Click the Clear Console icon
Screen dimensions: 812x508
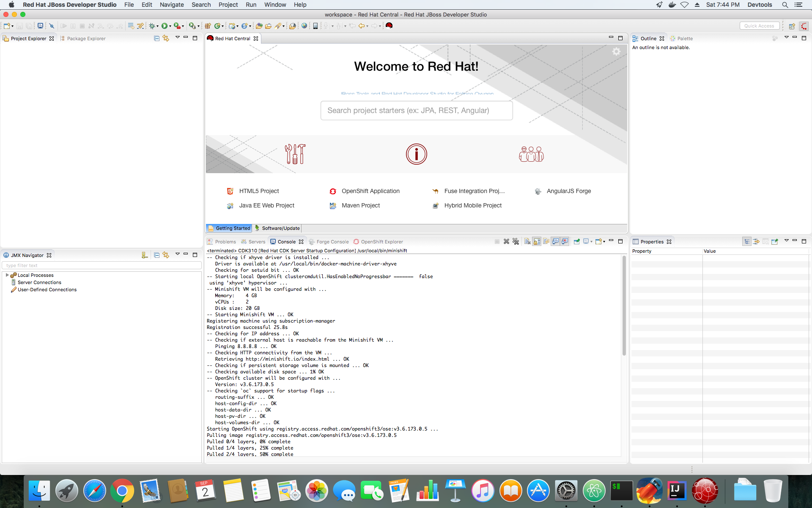click(x=527, y=242)
